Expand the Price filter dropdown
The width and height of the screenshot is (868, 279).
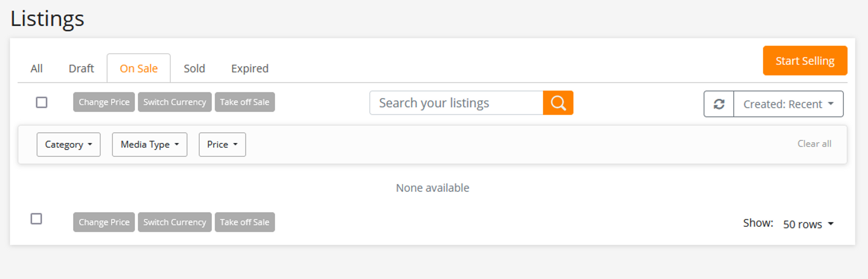(222, 144)
